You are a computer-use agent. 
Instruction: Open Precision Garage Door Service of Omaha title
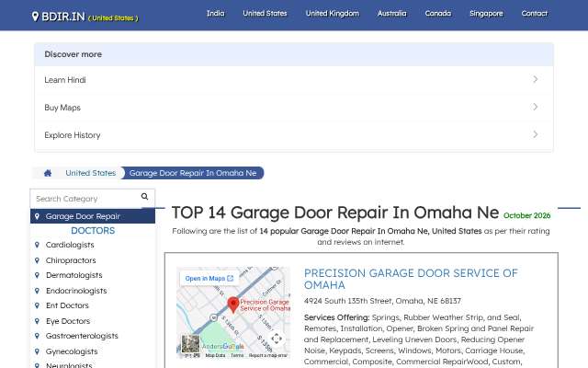411,279
